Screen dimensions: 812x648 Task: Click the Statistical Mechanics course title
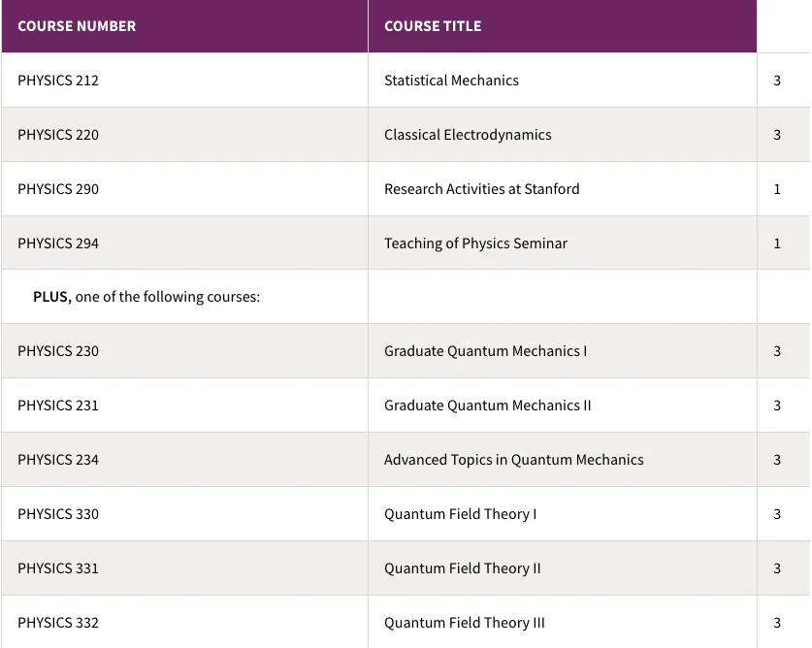coord(451,81)
